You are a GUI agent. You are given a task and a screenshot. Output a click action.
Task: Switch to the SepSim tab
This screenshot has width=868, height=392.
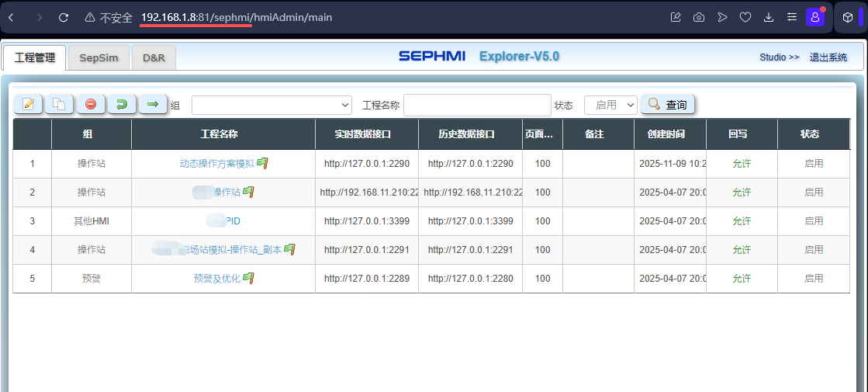point(99,58)
